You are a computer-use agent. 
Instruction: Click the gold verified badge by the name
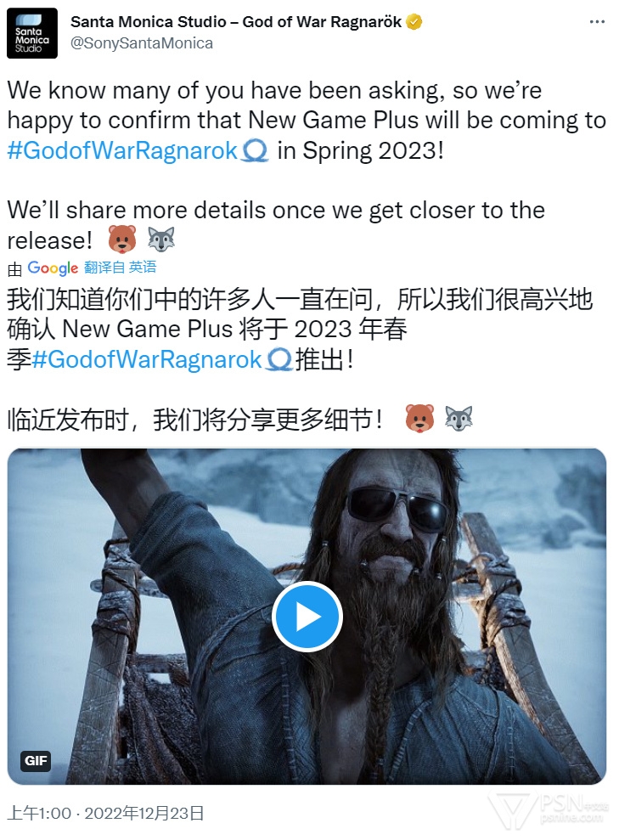(x=414, y=22)
